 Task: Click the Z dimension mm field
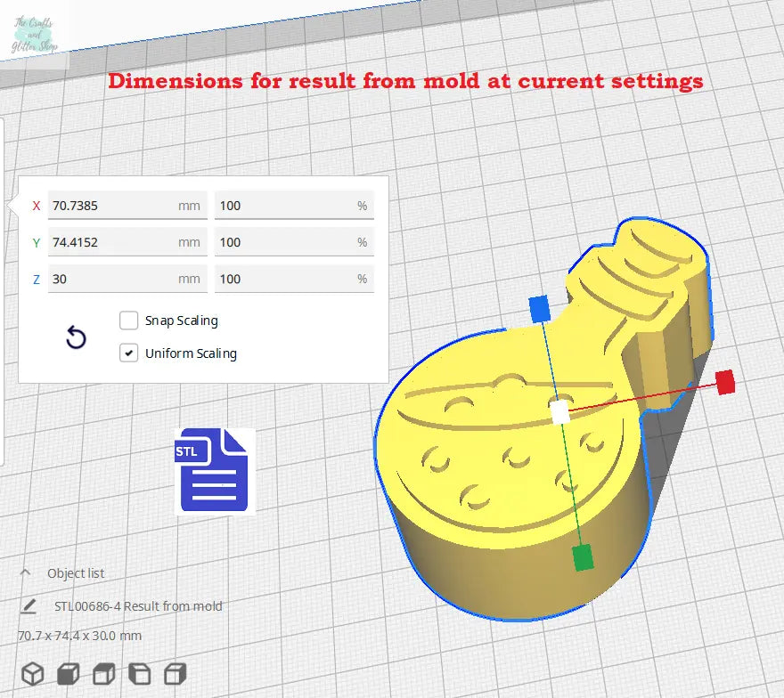point(111,279)
